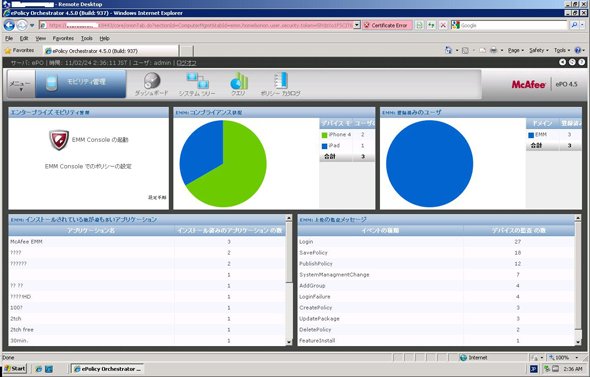Click the LoginFailure event row
The height and width of the screenshot is (377, 590).
click(x=436, y=297)
